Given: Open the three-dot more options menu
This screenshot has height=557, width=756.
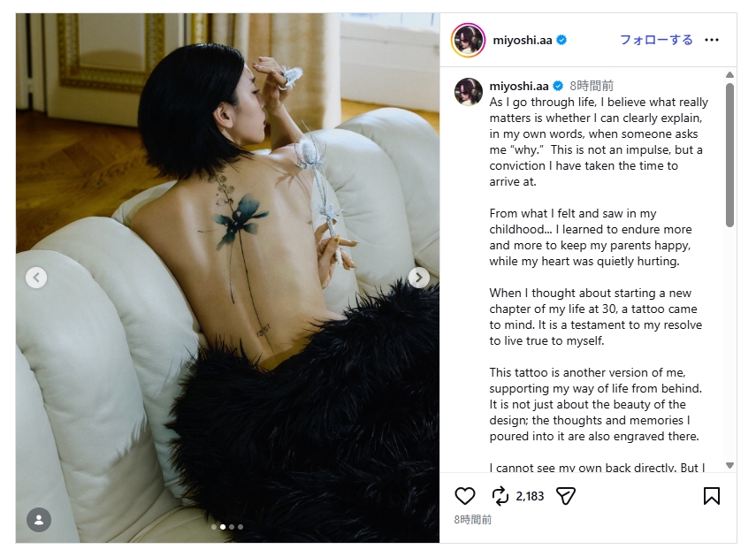Looking at the screenshot, I should coord(712,40).
